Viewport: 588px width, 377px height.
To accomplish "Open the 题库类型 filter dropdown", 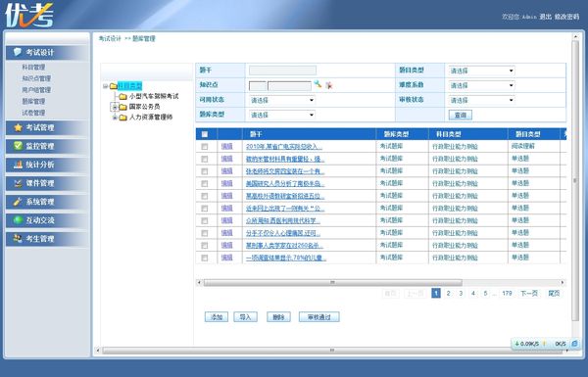I will click(x=282, y=115).
